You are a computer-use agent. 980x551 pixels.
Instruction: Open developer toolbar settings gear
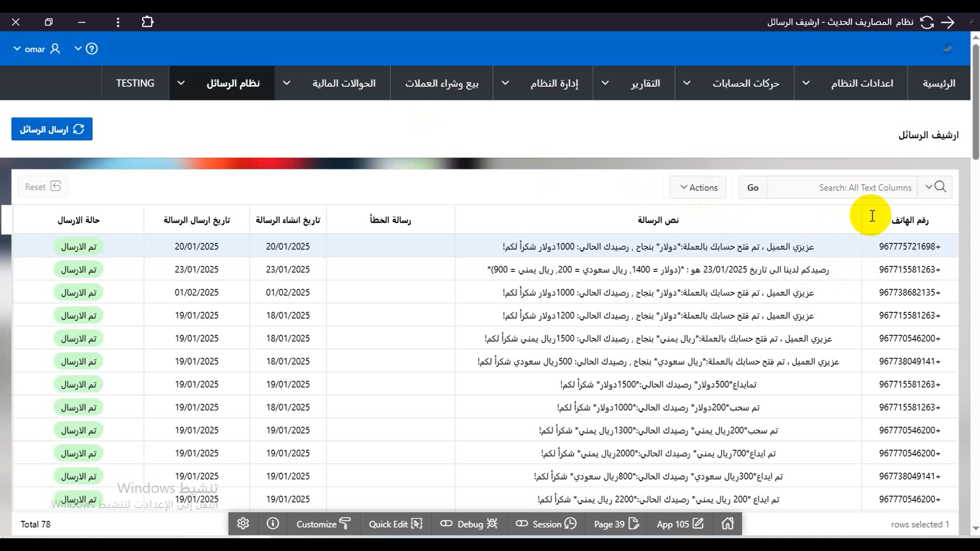click(x=243, y=523)
